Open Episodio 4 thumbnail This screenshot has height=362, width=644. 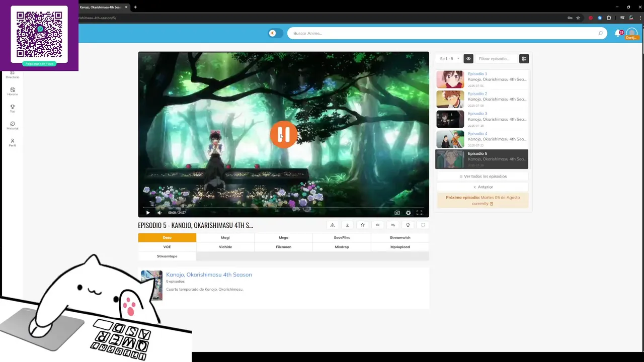[x=450, y=139]
